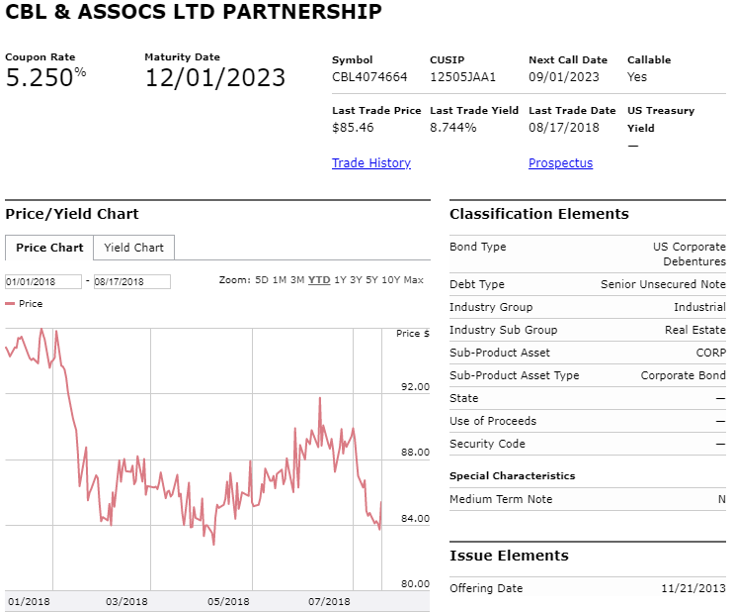Click the US Corporate Debentures value
The image size is (734, 612).
coord(689,254)
